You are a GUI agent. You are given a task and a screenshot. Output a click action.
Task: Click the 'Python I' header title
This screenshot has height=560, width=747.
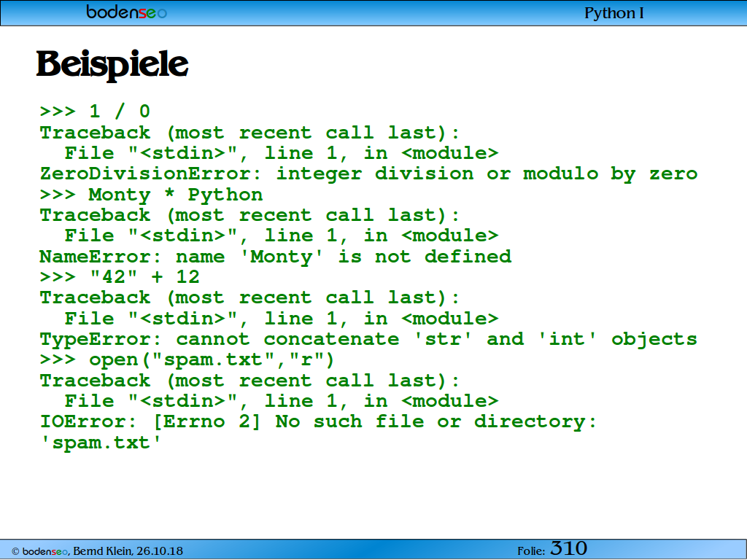coord(614,13)
